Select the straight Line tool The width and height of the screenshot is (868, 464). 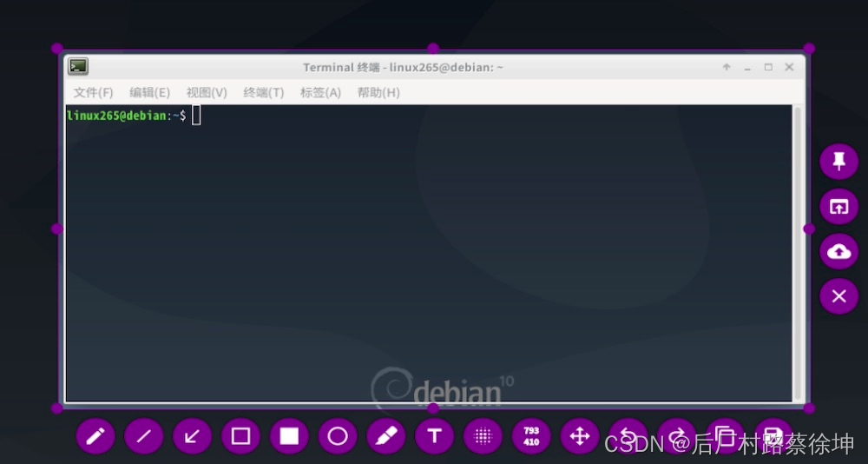click(144, 436)
